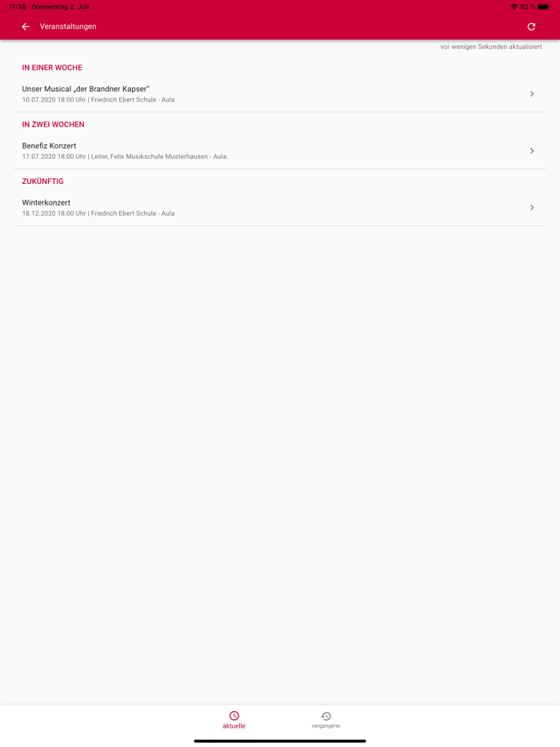Refresh the events list with reload icon
The width and height of the screenshot is (560, 747).
pyautogui.click(x=531, y=26)
